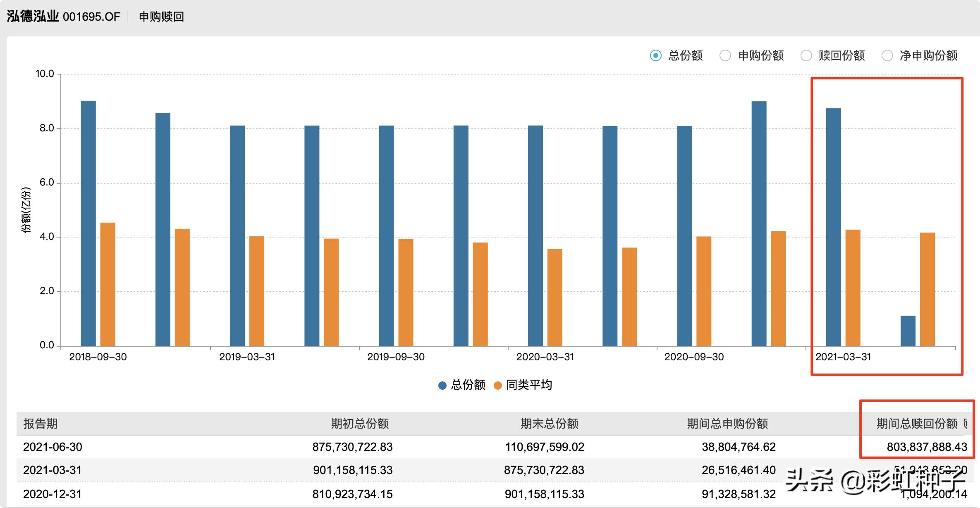The height and width of the screenshot is (508, 980).
Task: Sort by 期间总赎回份额 column header
Action: coord(917,424)
